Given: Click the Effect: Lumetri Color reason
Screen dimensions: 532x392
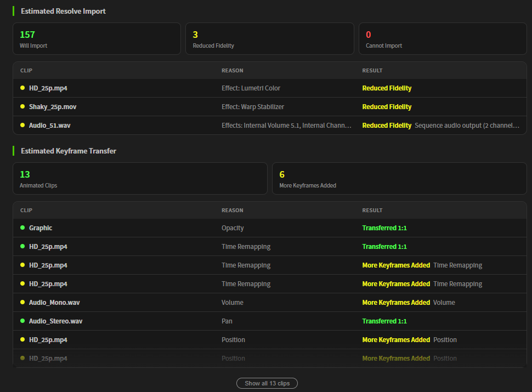Looking at the screenshot, I should tap(251, 88).
